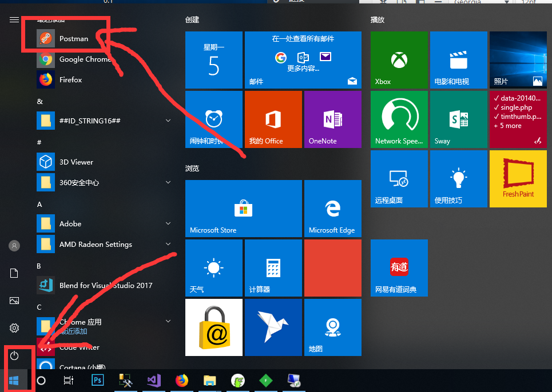Open the Microsoft Store tile
This screenshot has width=552, height=392.
[x=243, y=208]
